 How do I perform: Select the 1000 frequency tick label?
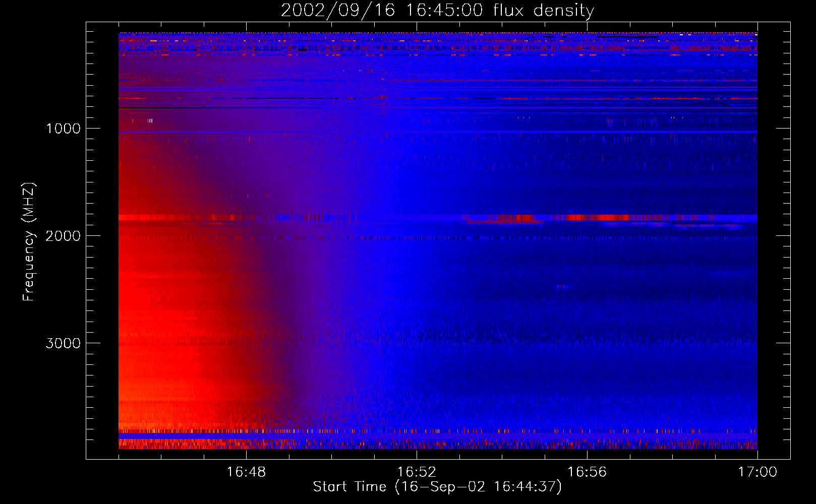click(x=64, y=129)
